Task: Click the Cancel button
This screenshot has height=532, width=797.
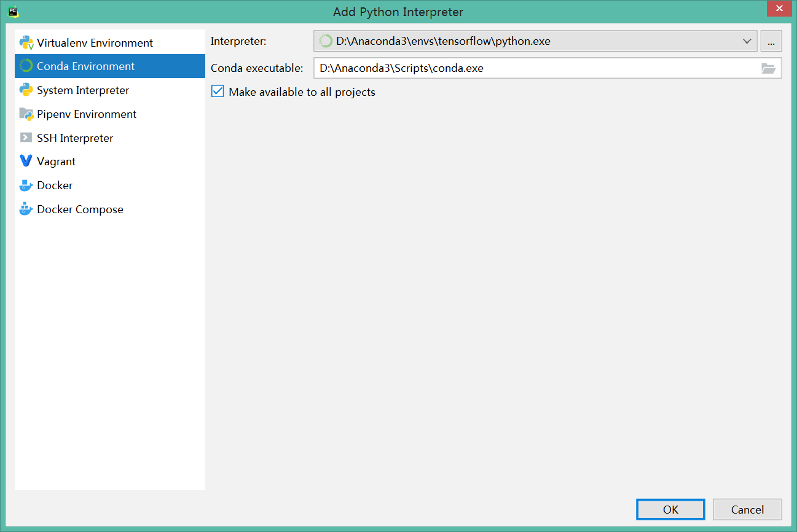Action: click(x=747, y=509)
